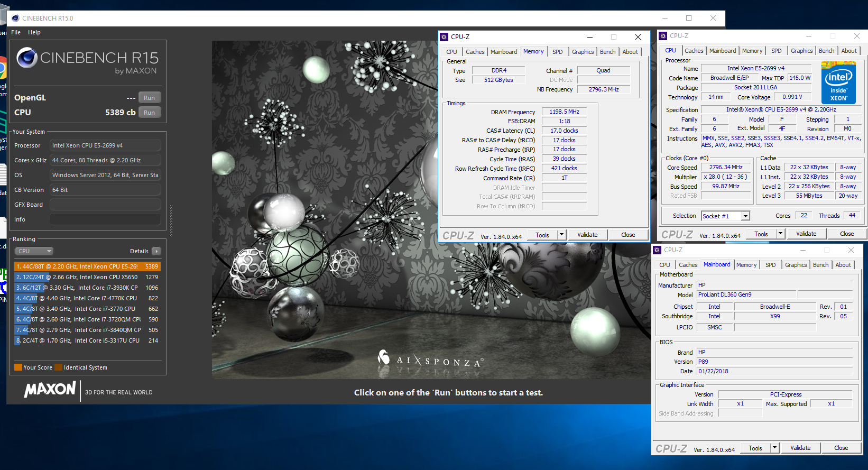Viewport: 868px width, 470px height.
Task: Switch to CPU tab in Memory CPU-Z window
Action: [451, 52]
